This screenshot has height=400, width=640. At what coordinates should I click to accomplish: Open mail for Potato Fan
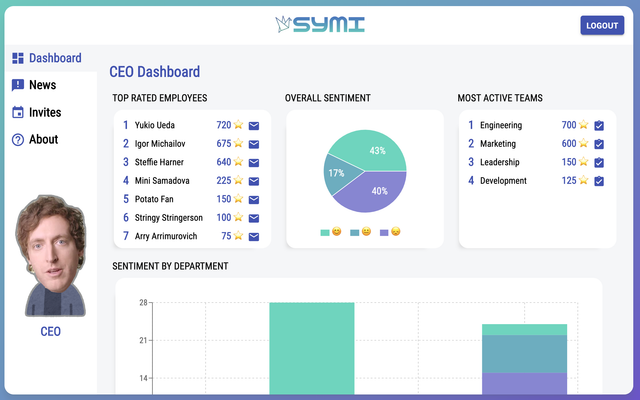pos(254,200)
